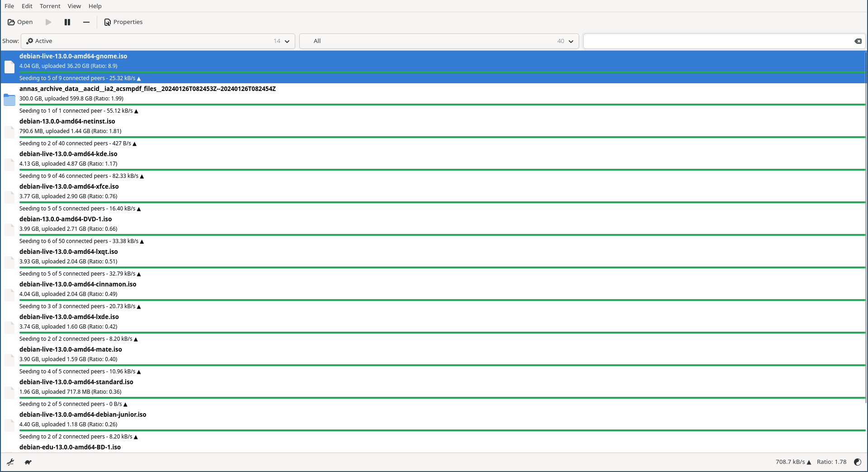
Task: Select debian-live-13.0.0-amd64-lxde.iso torrent name
Action: coord(69,317)
